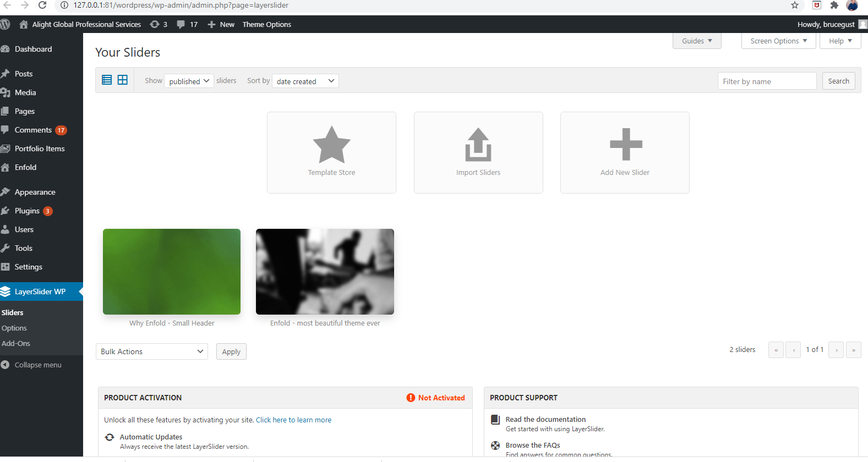Open the Template Store star tile
868x462 pixels.
pos(331,152)
